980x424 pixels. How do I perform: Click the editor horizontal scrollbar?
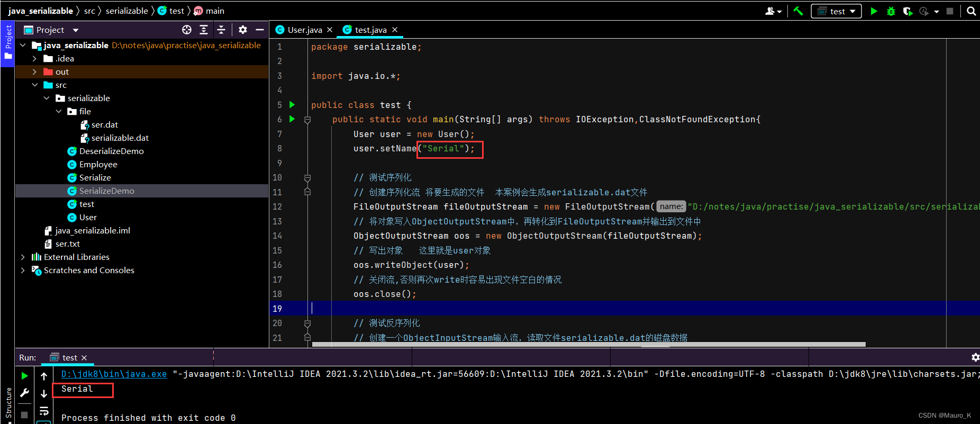pos(588,344)
